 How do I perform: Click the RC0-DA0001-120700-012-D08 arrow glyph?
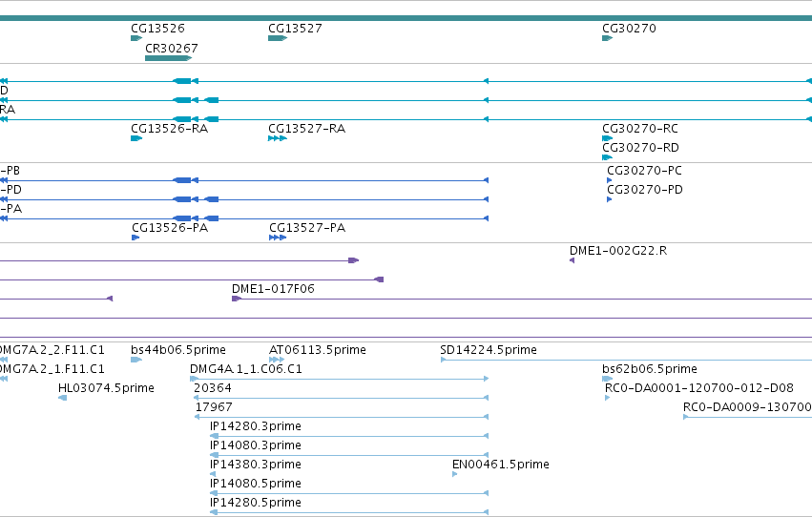pyautogui.click(x=608, y=398)
